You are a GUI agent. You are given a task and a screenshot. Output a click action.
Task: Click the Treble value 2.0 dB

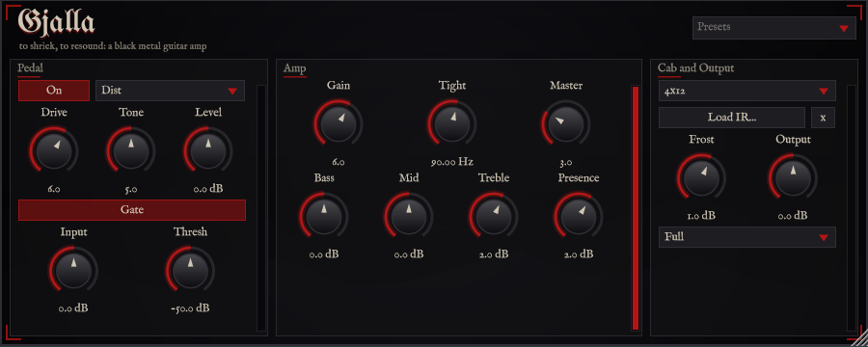point(494,254)
